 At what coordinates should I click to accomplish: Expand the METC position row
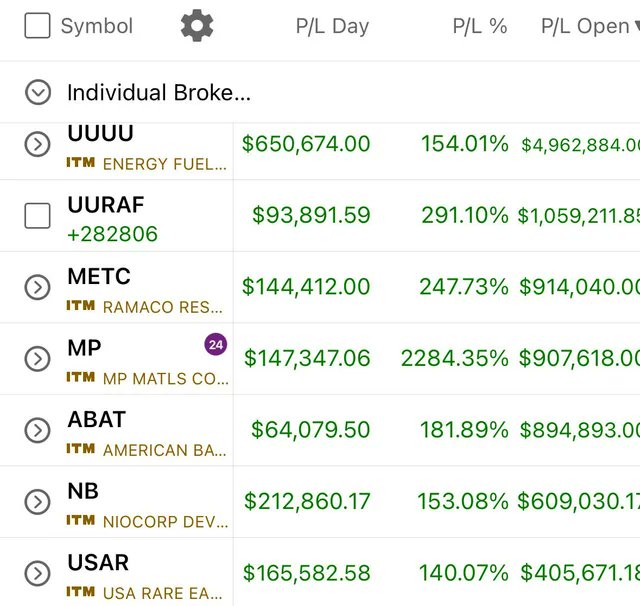[x=38, y=287]
